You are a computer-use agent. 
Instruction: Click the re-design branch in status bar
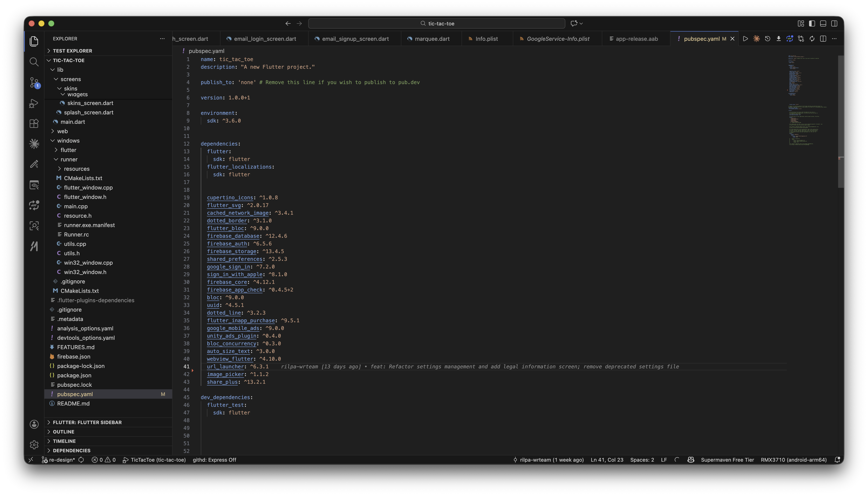58,460
